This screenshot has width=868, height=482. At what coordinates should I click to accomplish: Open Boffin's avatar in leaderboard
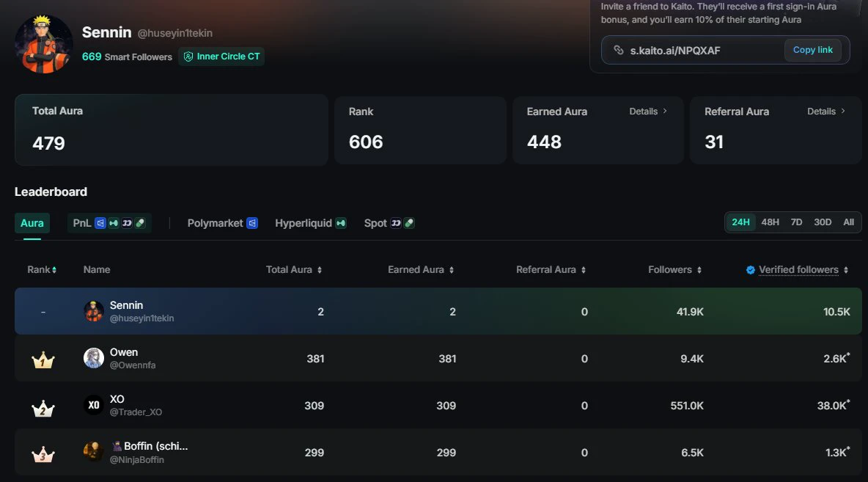tap(94, 452)
